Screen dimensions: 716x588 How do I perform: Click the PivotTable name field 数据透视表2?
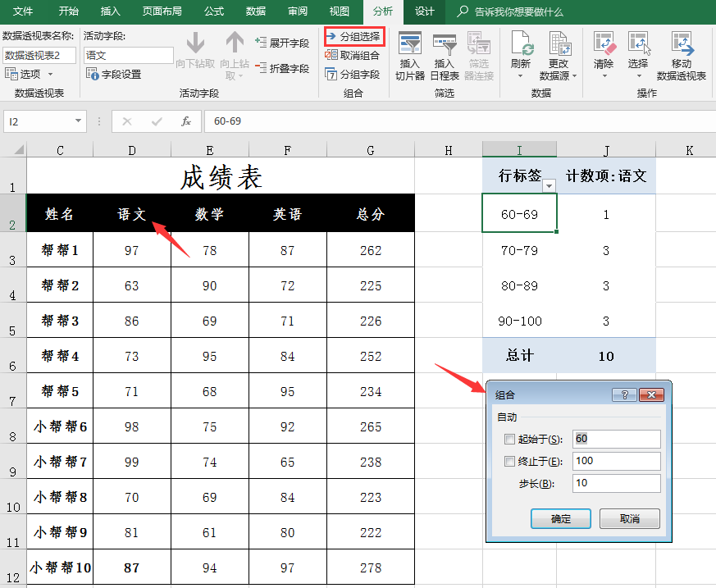(39, 55)
